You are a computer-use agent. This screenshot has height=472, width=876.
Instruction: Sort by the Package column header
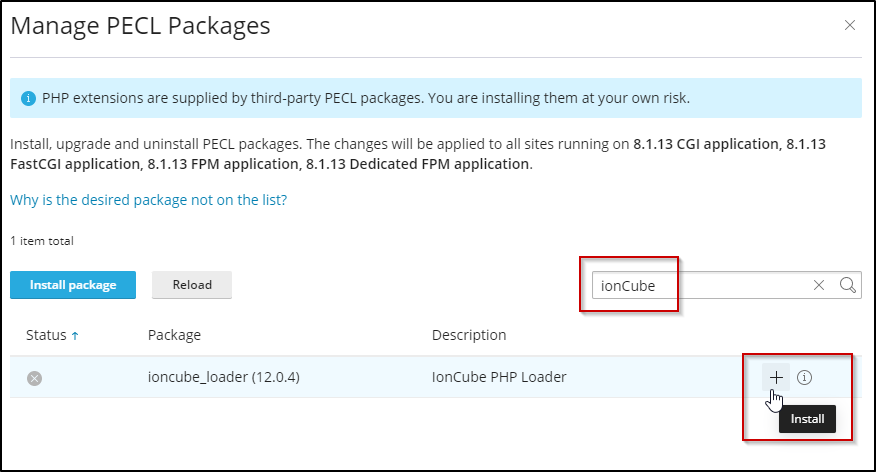[x=174, y=335]
